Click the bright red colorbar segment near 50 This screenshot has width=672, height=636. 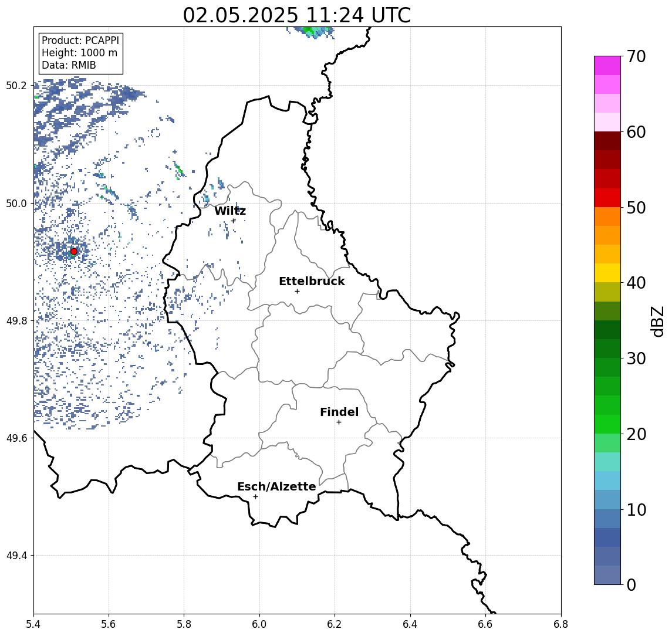(607, 198)
